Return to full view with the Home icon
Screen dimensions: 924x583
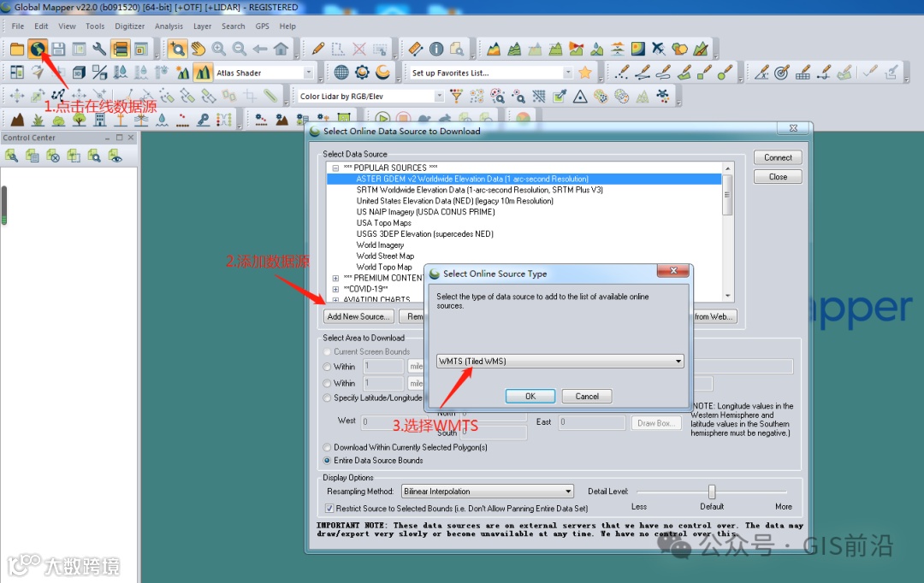tap(281, 49)
